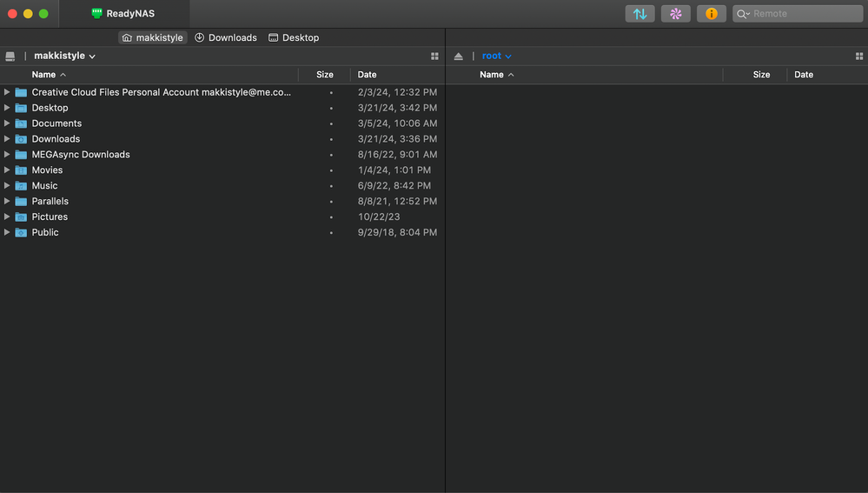
Task: Click date '3/21/24, 3:36 PM'
Action: [397, 138]
